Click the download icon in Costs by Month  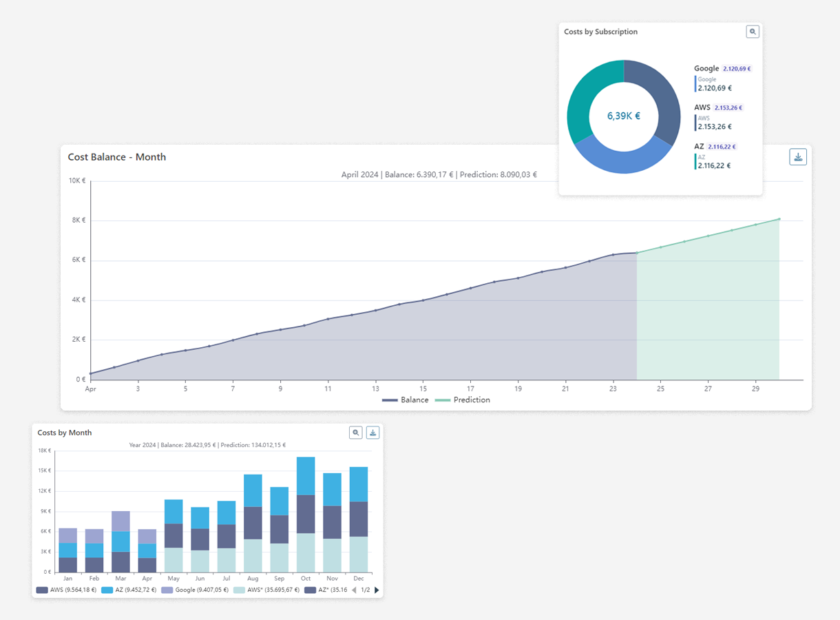click(x=372, y=433)
